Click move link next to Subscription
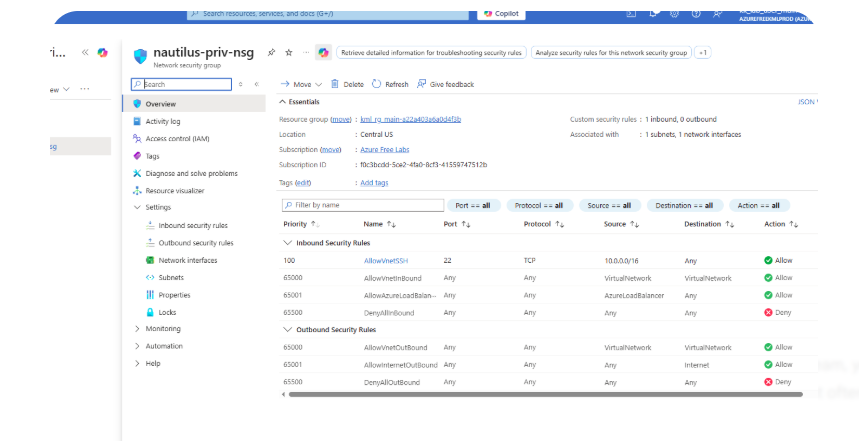The height and width of the screenshot is (441, 859). pos(330,150)
